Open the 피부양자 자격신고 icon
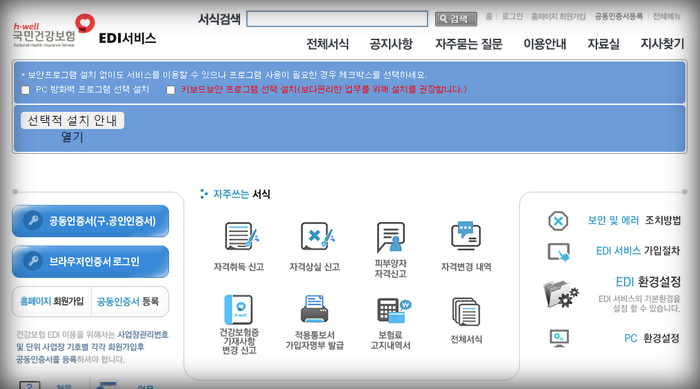Viewport: 700px width, 389px height. pos(391,237)
